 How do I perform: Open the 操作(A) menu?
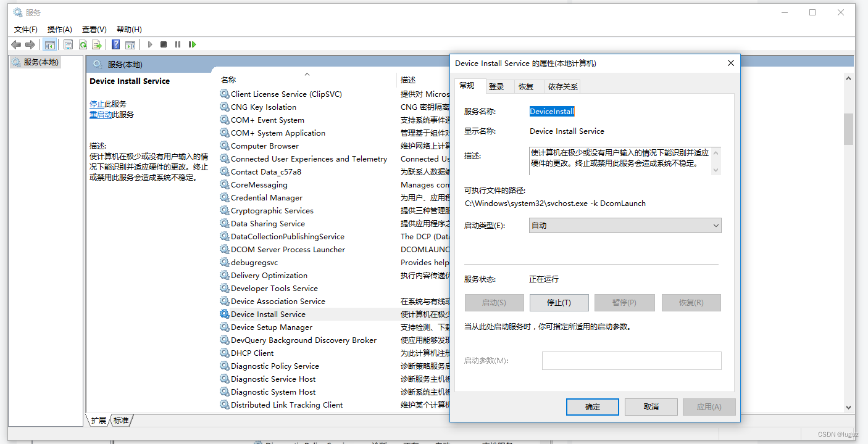pyautogui.click(x=59, y=28)
